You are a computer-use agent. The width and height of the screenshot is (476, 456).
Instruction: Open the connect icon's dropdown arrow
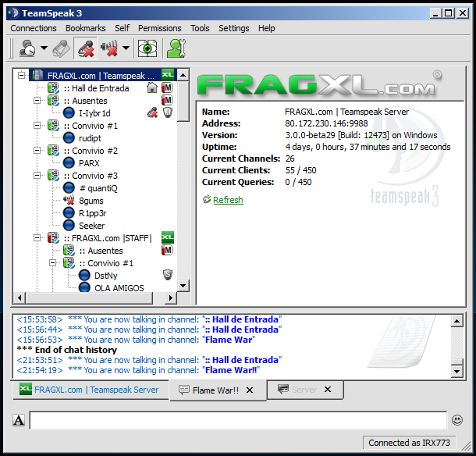coord(44,48)
